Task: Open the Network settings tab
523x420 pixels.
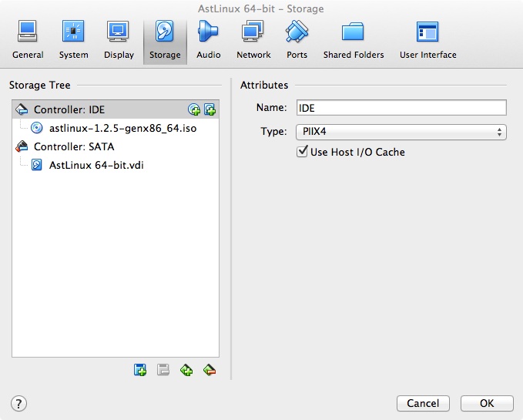Action: [x=253, y=40]
